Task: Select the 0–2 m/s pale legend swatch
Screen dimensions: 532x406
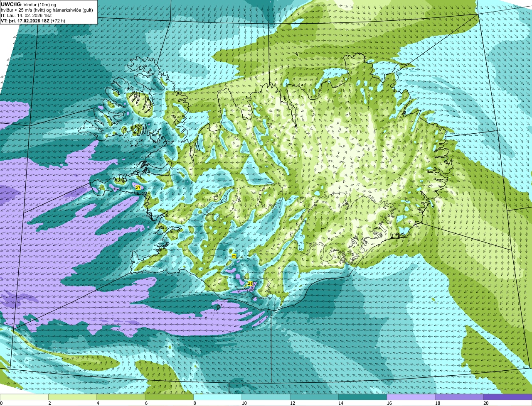Action: (x=24, y=397)
